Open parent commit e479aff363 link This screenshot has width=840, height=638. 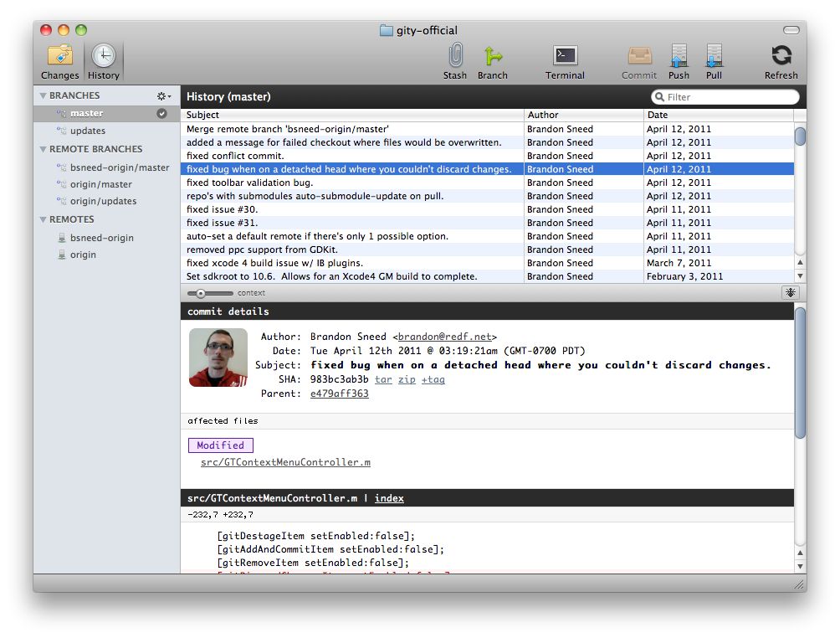(x=339, y=394)
